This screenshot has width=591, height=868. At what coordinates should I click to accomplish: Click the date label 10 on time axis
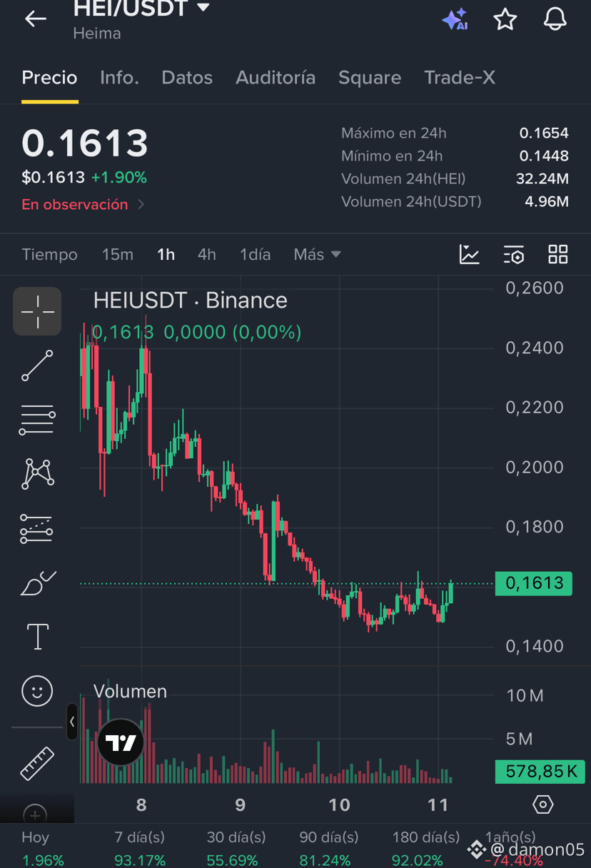coord(339,805)
